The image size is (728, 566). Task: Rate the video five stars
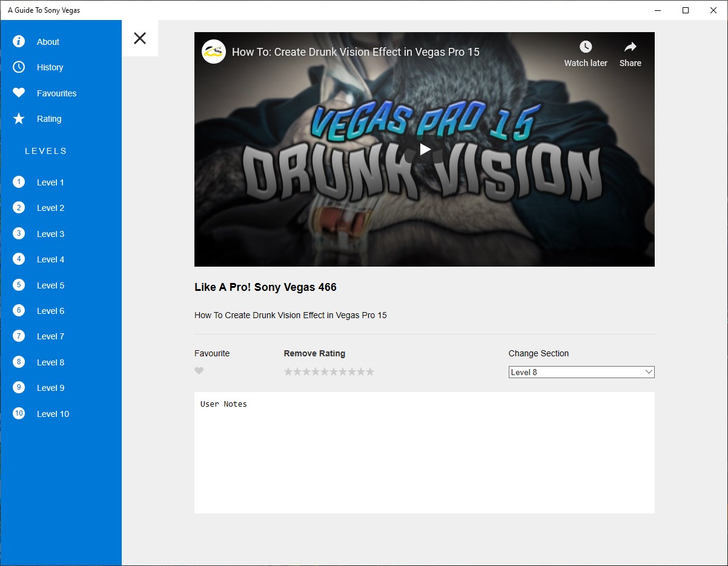pyautogui.click(x=325, y=371)
